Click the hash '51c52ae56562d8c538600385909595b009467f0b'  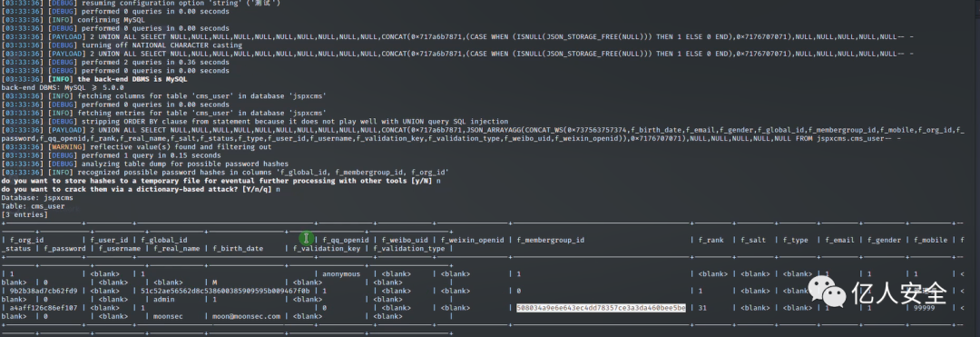pos(225,292)
